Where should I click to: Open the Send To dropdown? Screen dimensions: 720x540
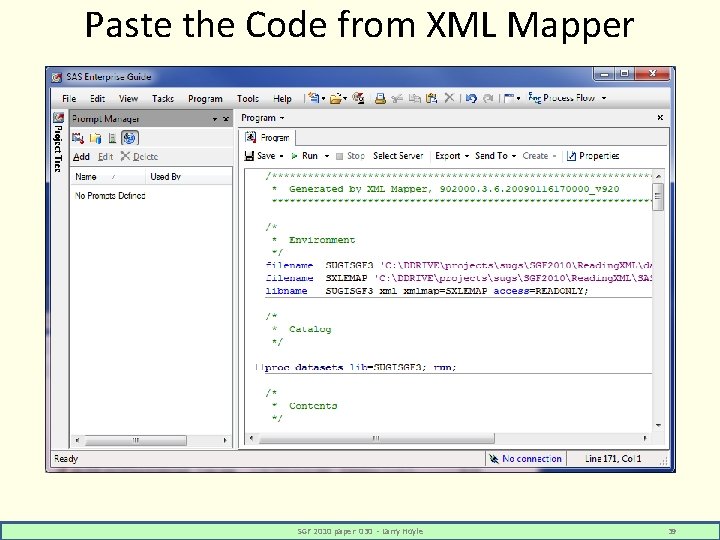[x=495, y=156]
